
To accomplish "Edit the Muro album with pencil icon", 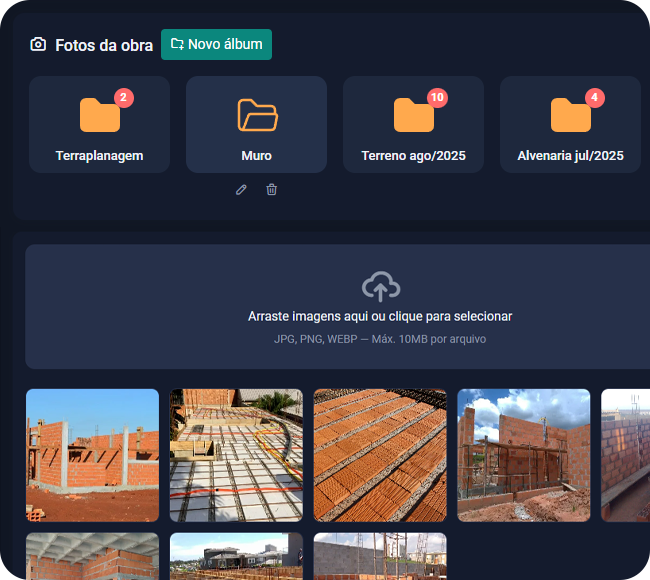I will coord(241,190).
